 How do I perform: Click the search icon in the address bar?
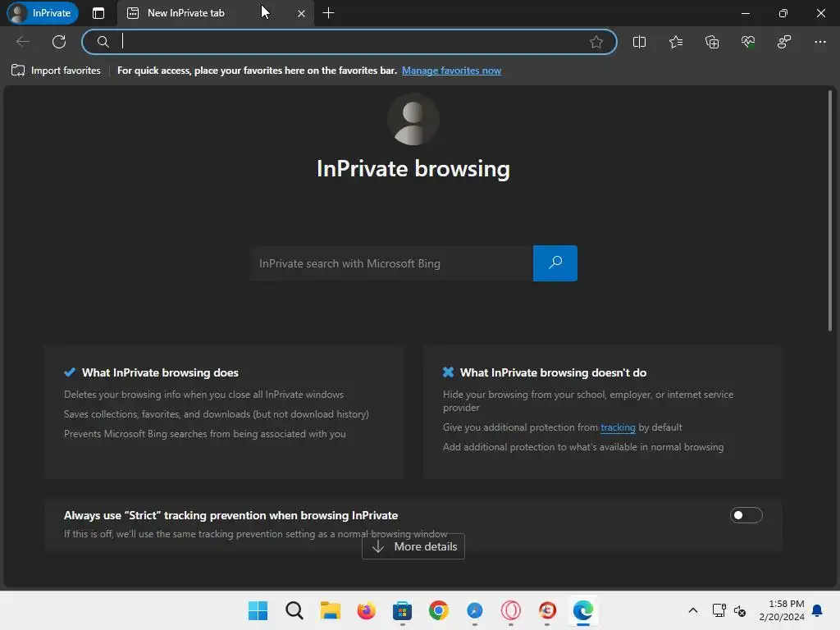coord(103,42)
